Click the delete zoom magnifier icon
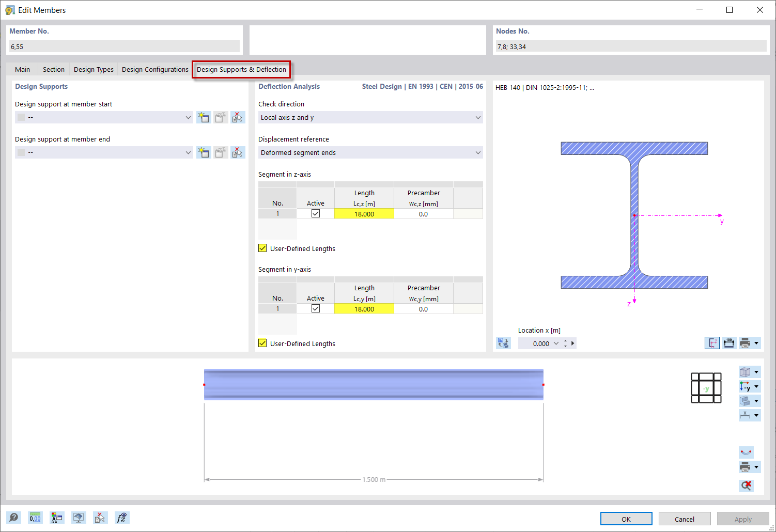776x532 pixels. coord(746,486)
